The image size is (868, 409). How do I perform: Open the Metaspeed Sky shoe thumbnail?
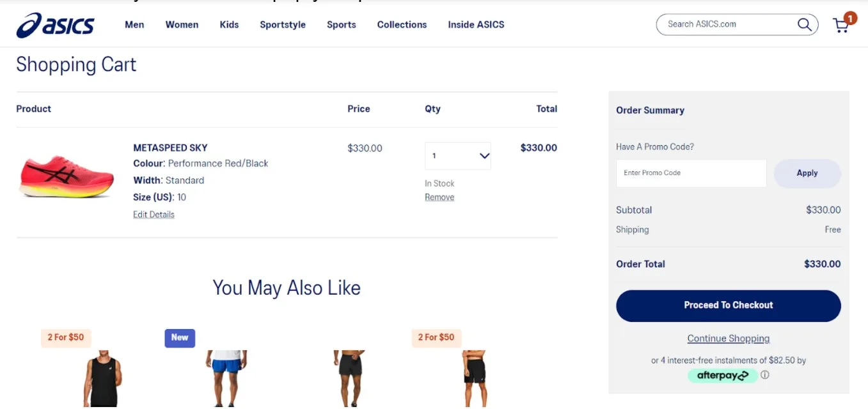pos(67,175)
